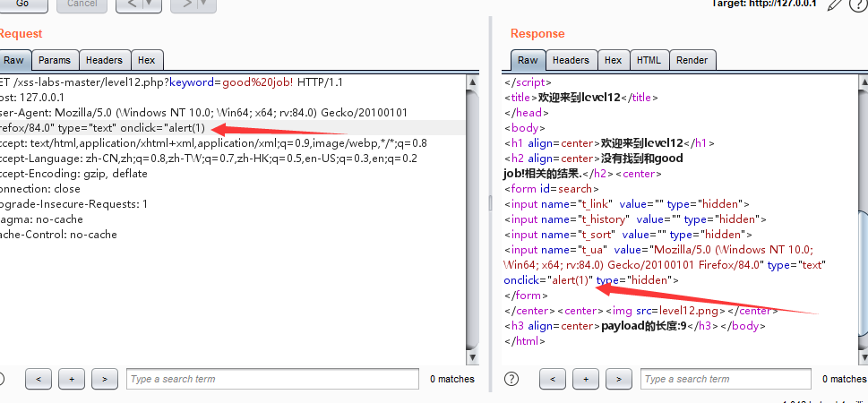The height and width of the screenshot is (403, 868).
Task: Click response scrollbar up arrow
Action: click(x=863, y=82)
